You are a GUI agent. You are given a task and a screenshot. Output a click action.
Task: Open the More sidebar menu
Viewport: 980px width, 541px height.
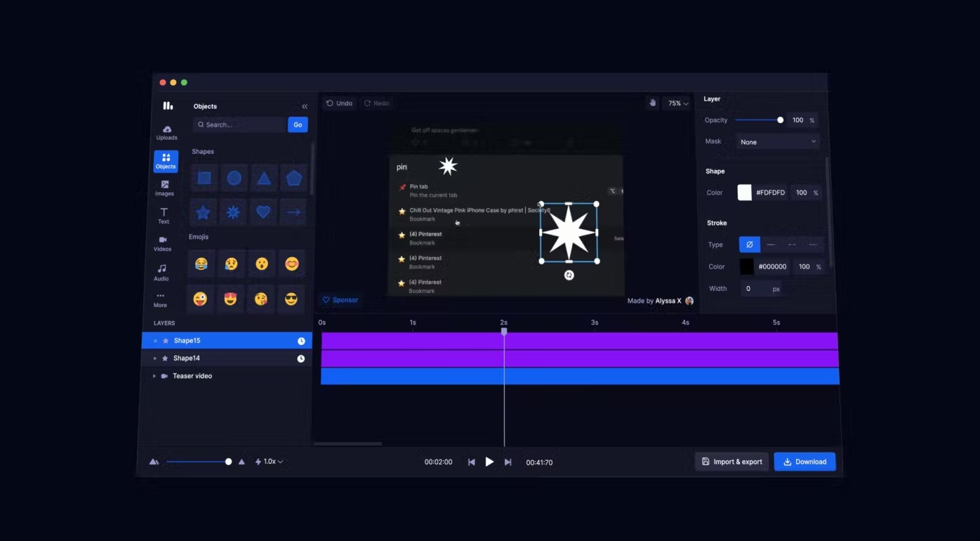[160, 300]
